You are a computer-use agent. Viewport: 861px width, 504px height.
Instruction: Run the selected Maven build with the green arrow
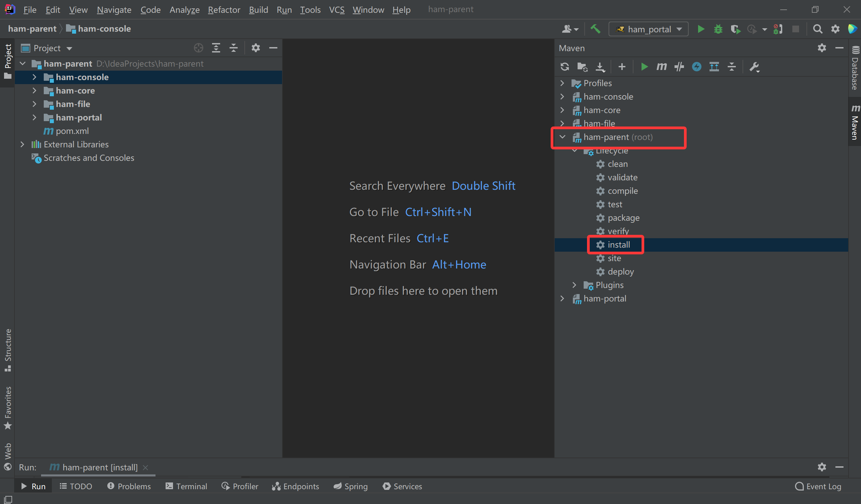pyautogui.click(x=644, y=67)
